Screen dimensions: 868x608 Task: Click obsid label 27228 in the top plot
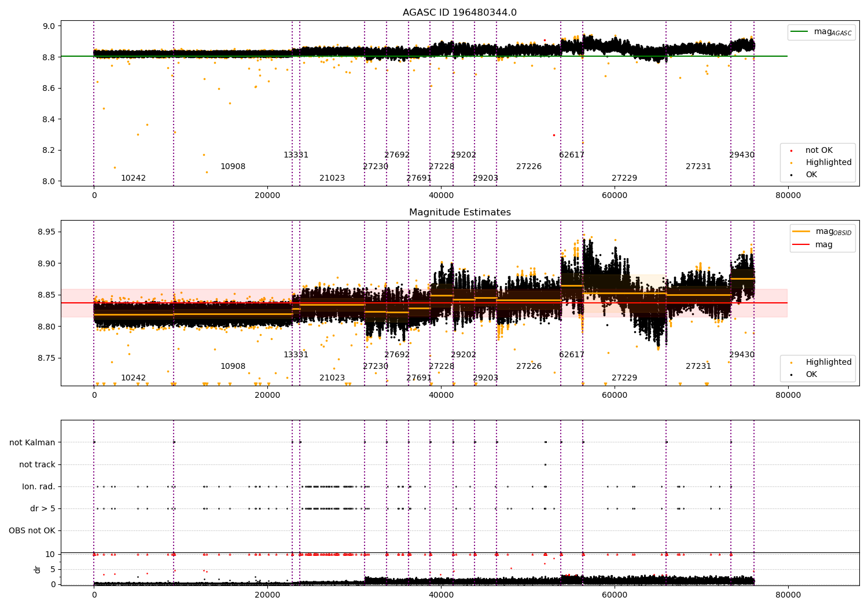[x=442, y=167]
